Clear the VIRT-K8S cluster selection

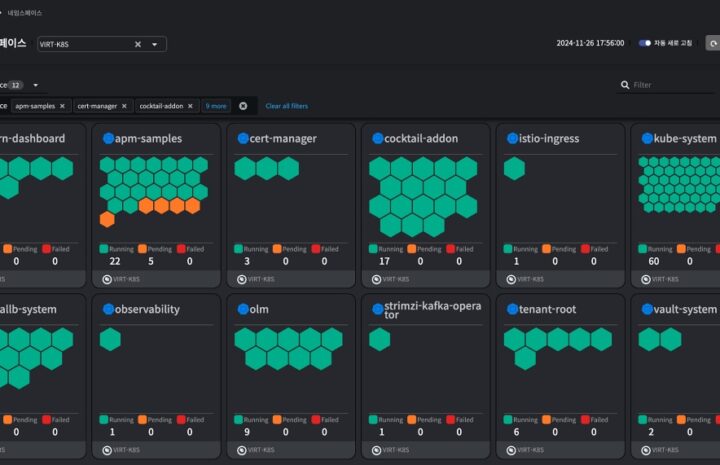point(138,44)
